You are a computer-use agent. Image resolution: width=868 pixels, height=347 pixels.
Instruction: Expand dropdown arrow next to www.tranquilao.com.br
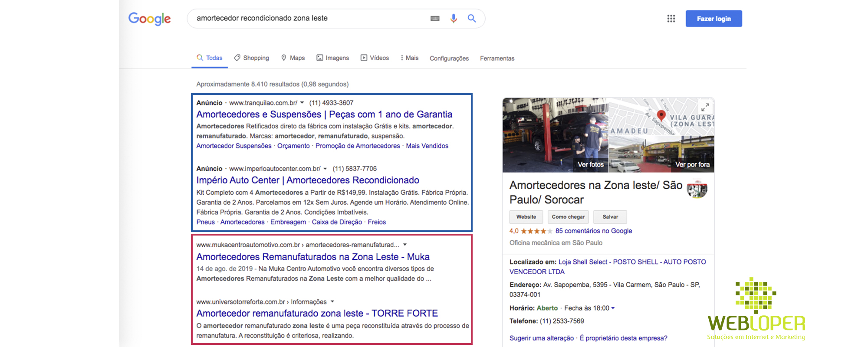click(302, 103)
